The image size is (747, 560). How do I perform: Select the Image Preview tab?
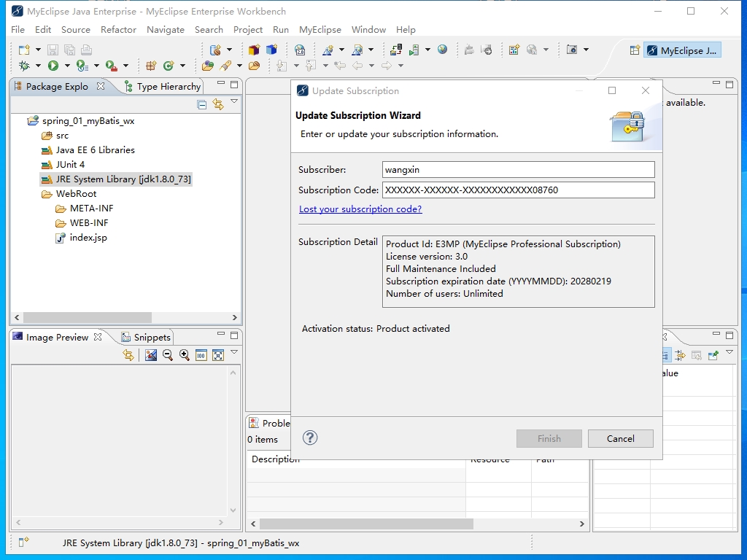point(57,337)
